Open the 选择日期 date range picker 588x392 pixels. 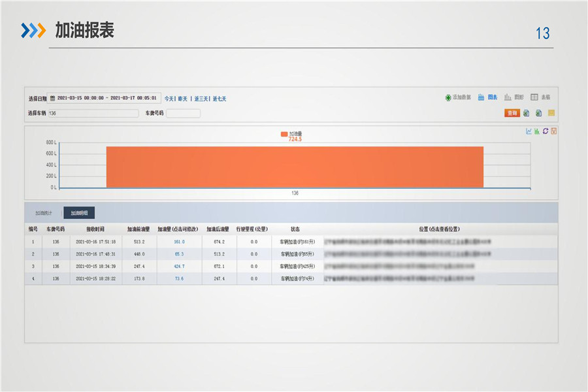(105, 98)
